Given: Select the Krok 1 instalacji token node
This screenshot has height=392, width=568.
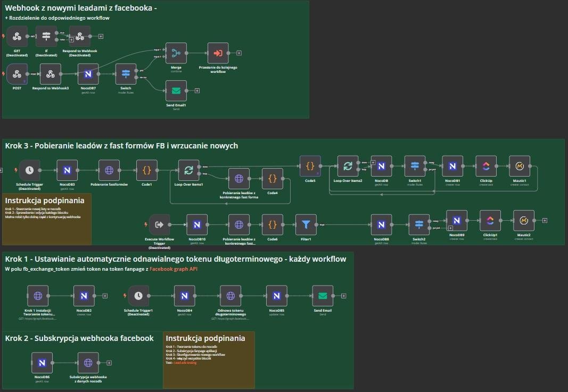Looking at the screenshot, I should pos(38,296).
